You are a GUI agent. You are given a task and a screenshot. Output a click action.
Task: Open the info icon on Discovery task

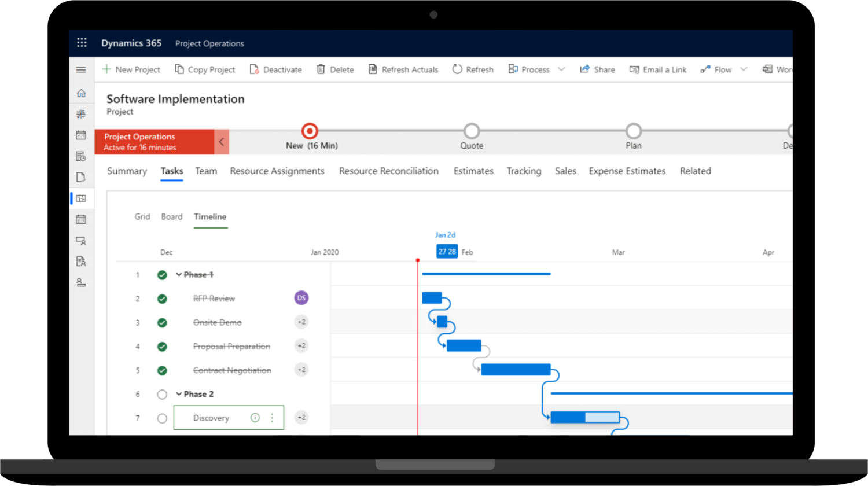[255, 418]
